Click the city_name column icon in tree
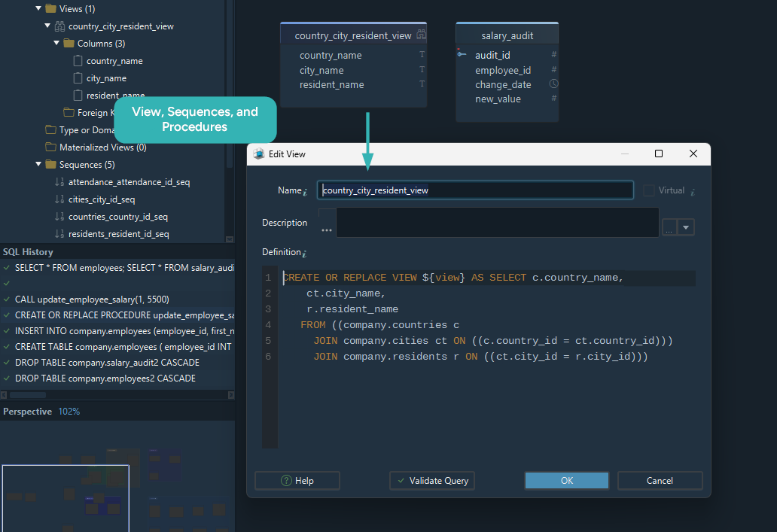Image resolution: width=777 pixels, height=532 pixels. (x=78, y=78)
